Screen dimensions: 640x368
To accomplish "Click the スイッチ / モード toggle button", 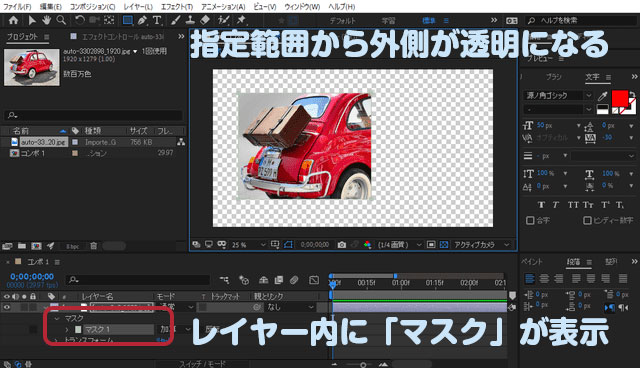I will tap(202, 364).
